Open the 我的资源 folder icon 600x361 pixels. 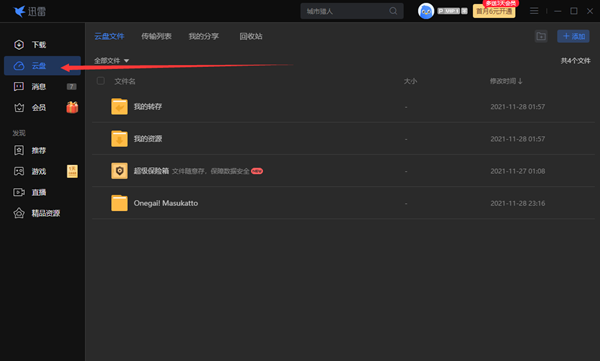click(119, 139)
